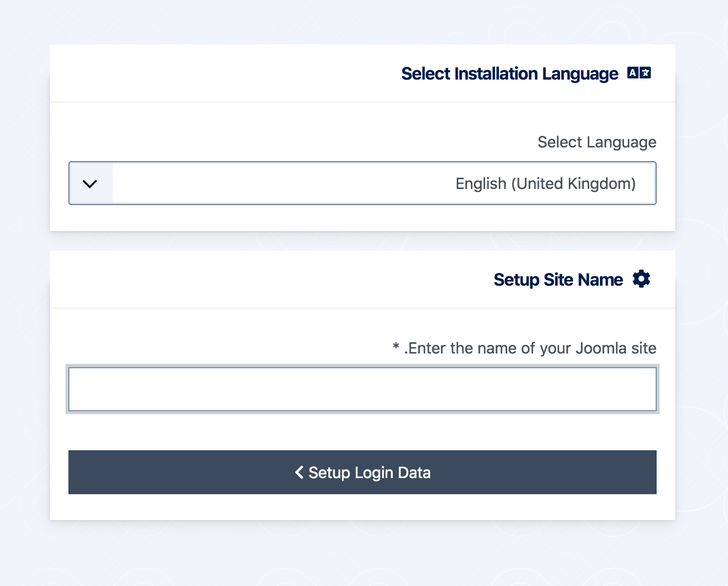Click the dropdown chevron arrow
The width and height of the screenshot is (728, 586).
point(90,184)
